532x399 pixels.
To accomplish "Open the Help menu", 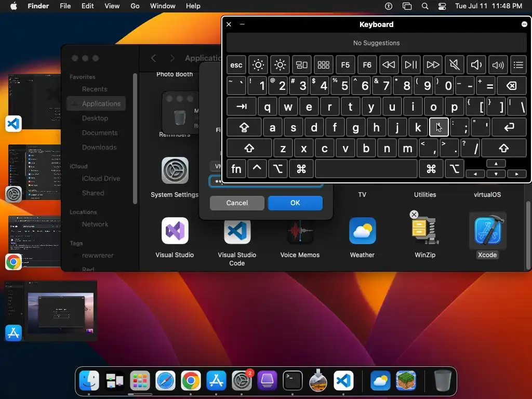I will click(x=193, y=6).
